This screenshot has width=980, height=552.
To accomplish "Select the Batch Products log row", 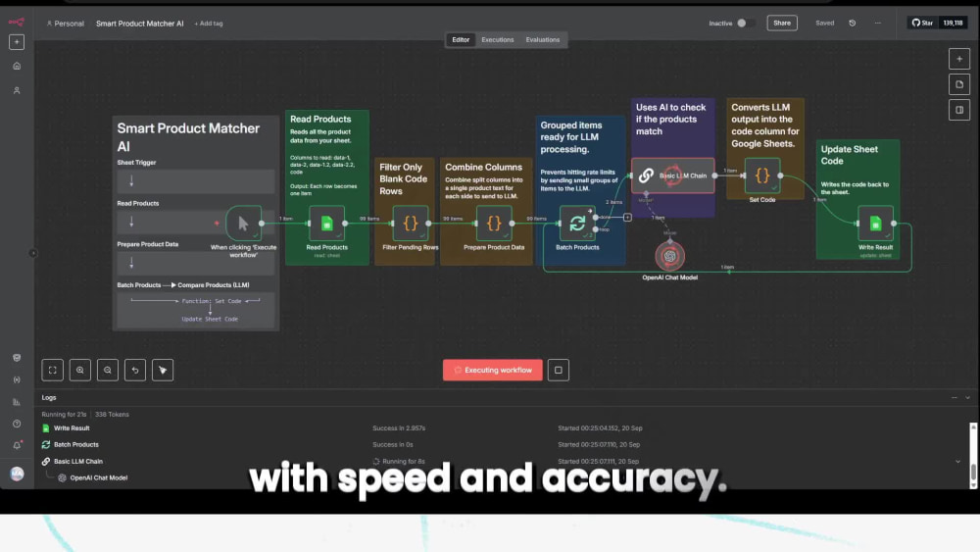I will pos(500,444).
